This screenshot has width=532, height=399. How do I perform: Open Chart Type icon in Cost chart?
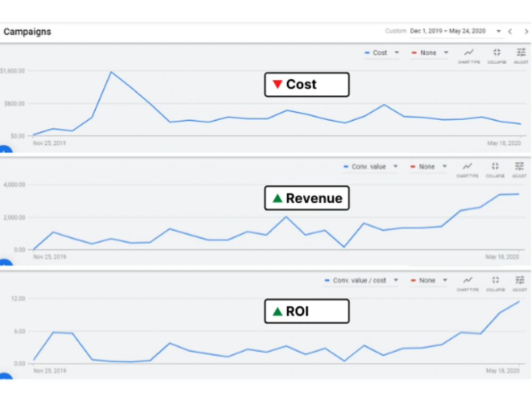[x=469, y=56]
